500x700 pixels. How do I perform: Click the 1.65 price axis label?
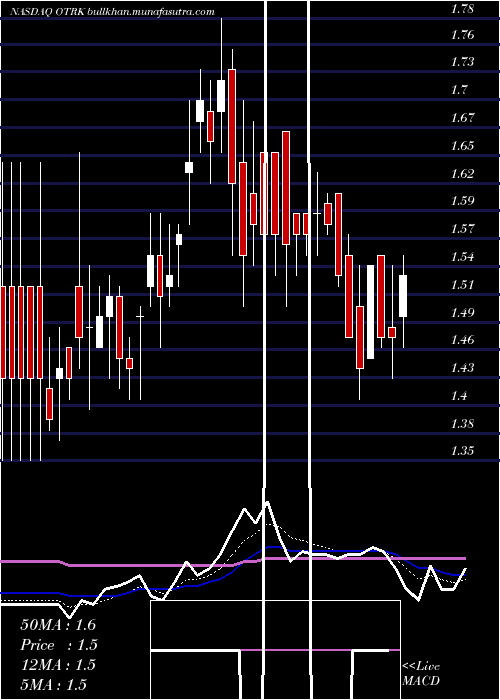[462, 146]
